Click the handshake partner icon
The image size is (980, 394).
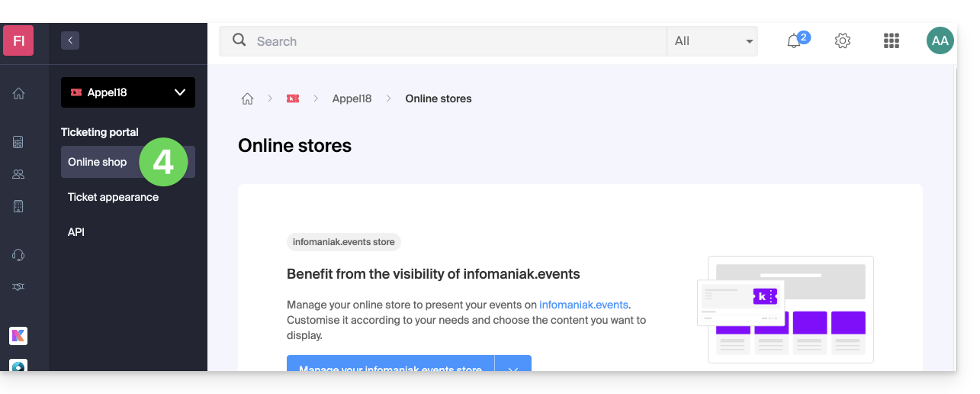[18, 287]
